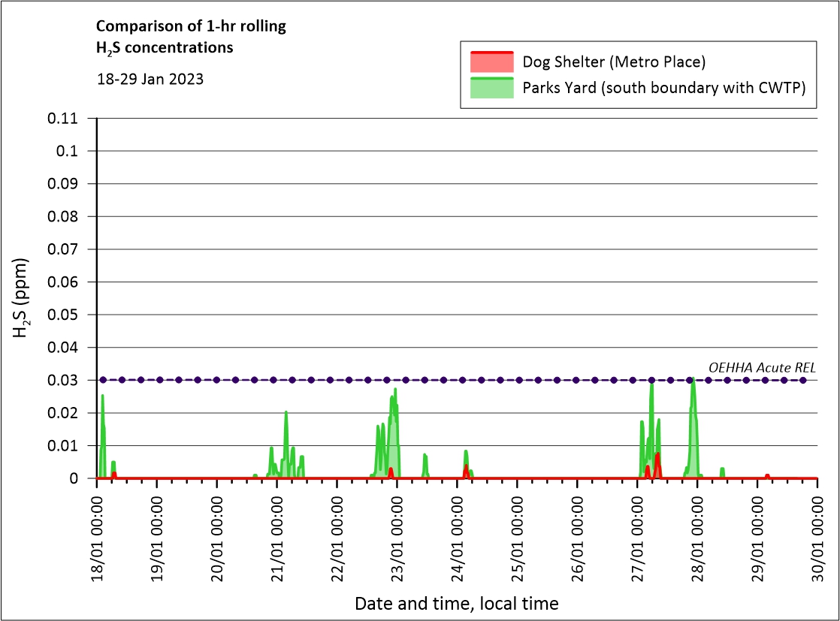This screenshot has height=621, width=840.
Task: Click the green peak just after 21/01 00:00
Action: pos(286,413)
